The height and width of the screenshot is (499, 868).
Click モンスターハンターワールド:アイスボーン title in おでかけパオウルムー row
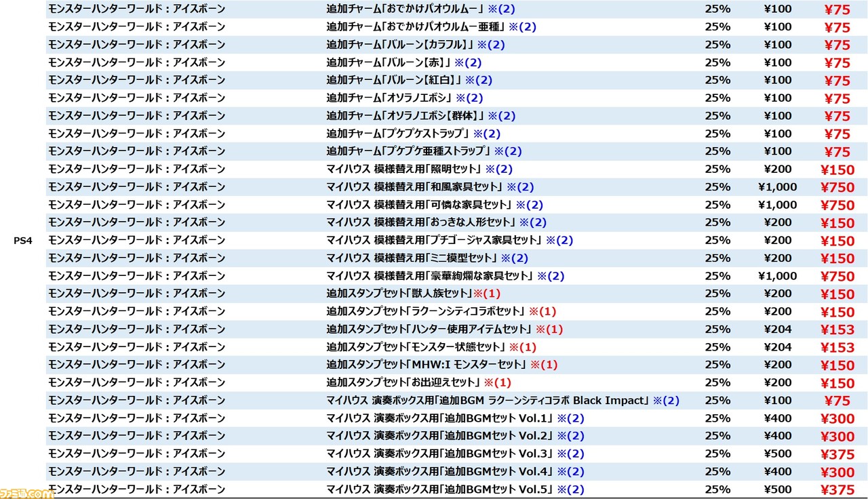pyautogui.click(x=136, y=9)
